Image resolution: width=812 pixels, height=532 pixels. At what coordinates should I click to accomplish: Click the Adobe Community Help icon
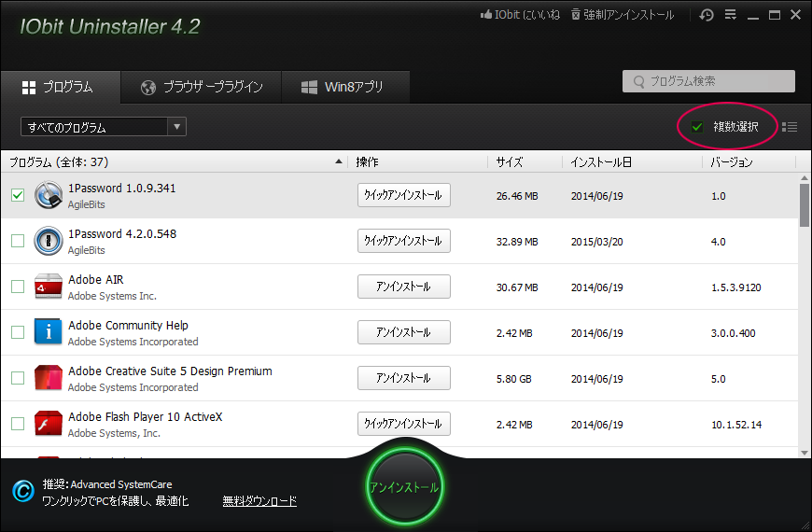pyautogui.click(x=49, y=332)
